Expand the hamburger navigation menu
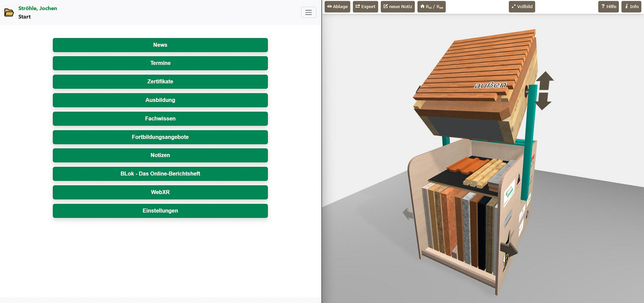Viewport: 644px width, 303px height. point(308,12)
